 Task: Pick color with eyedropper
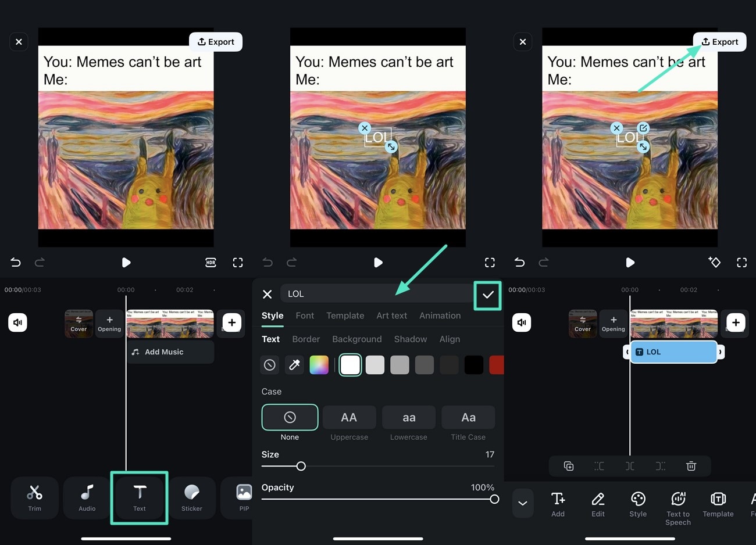point(294,365)
